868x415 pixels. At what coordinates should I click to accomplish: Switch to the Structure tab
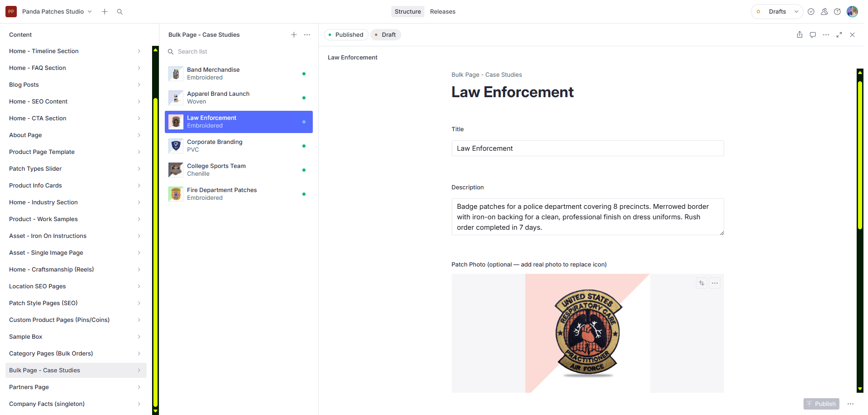[408, 12]
